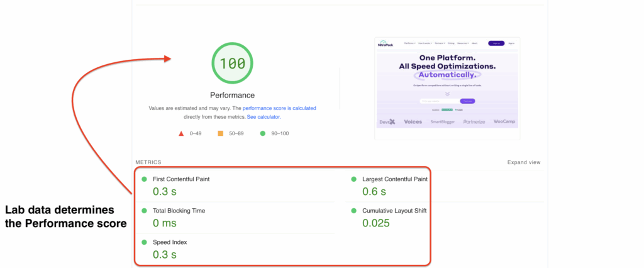This screenshot has height=268, width=644.
Task: Click the green dot beside Cumulative Layout Shift
Action: pos(353,211)
